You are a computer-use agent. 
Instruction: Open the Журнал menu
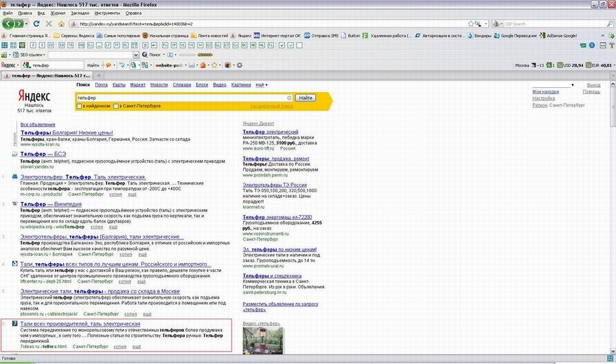pos(58,13)
